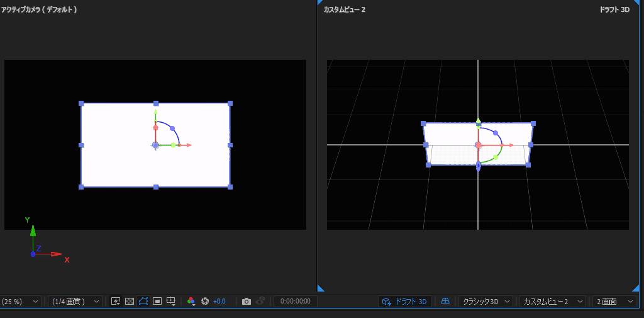Click green Y-axis arrow in custom view 2
This screenshot has width=644, height=318.
478,121
